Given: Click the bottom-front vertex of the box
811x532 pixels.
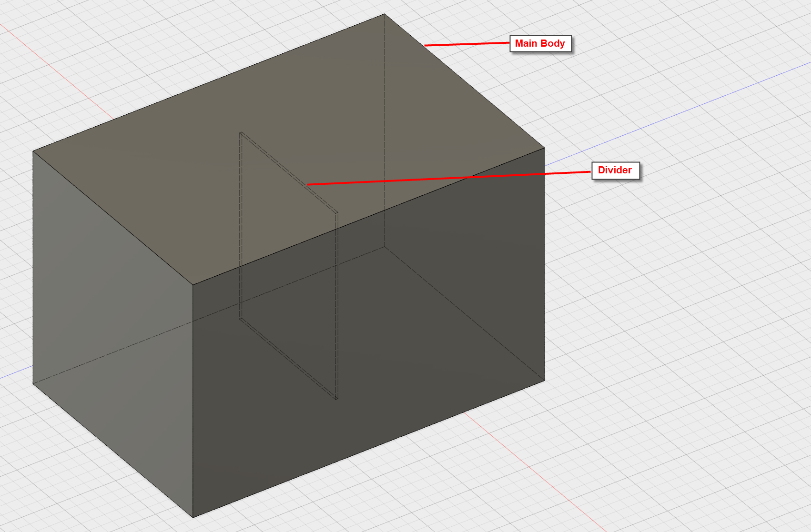Looking at the screenshot, I should pyautogui.click(x=192, y=515).
